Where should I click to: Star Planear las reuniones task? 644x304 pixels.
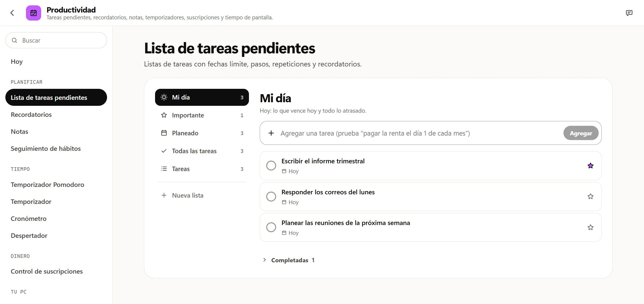(x=590, y=227)
